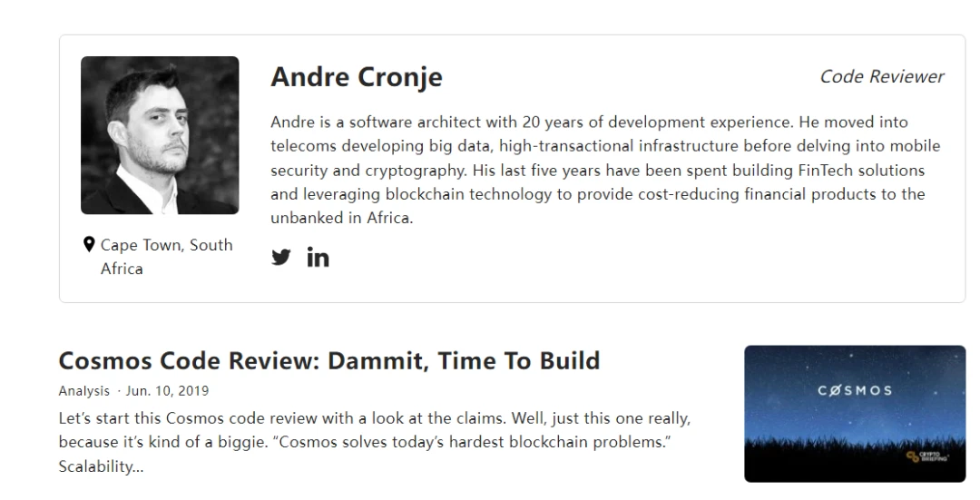This screenshot has height=500, width=980.
Task: Open the Cosmos article thumbnail image
Action: coord(855,413)
